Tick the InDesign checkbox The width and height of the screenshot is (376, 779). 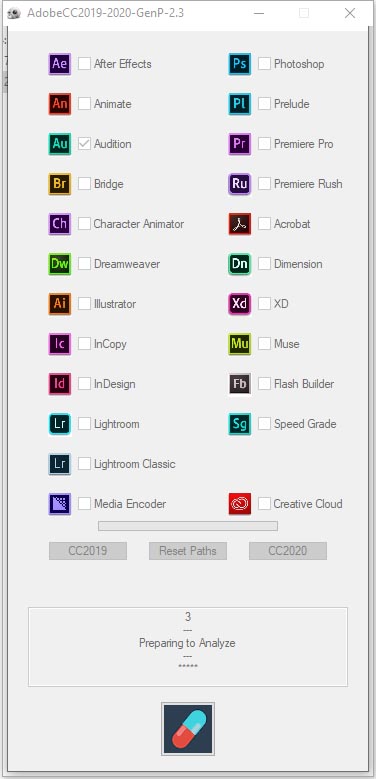tap(84, 384)
